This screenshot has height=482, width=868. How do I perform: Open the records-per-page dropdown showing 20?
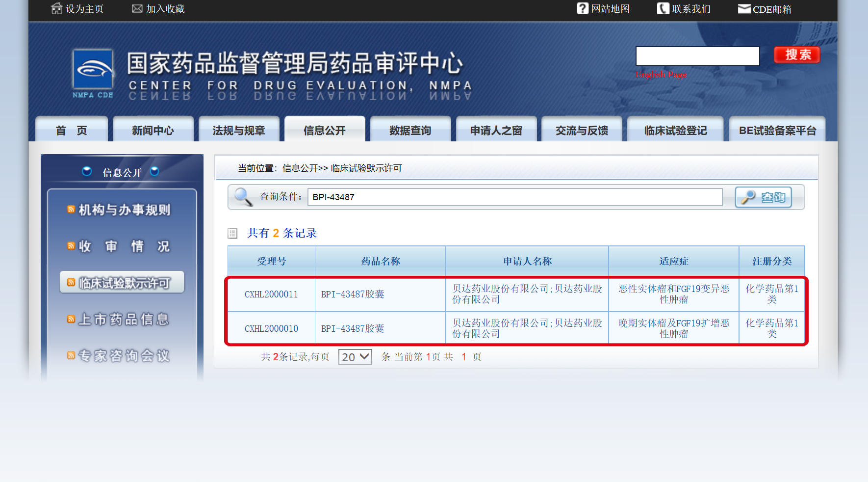point(355,357)
